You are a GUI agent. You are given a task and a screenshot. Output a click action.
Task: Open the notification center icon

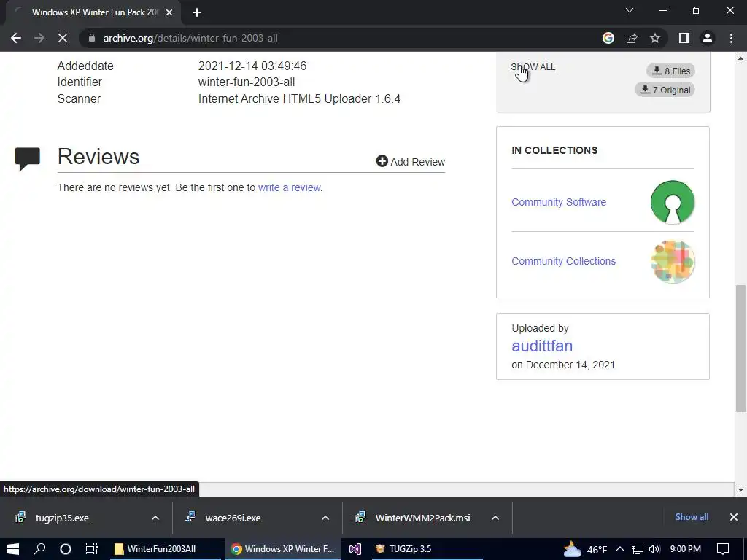click(x=723, y=549)
